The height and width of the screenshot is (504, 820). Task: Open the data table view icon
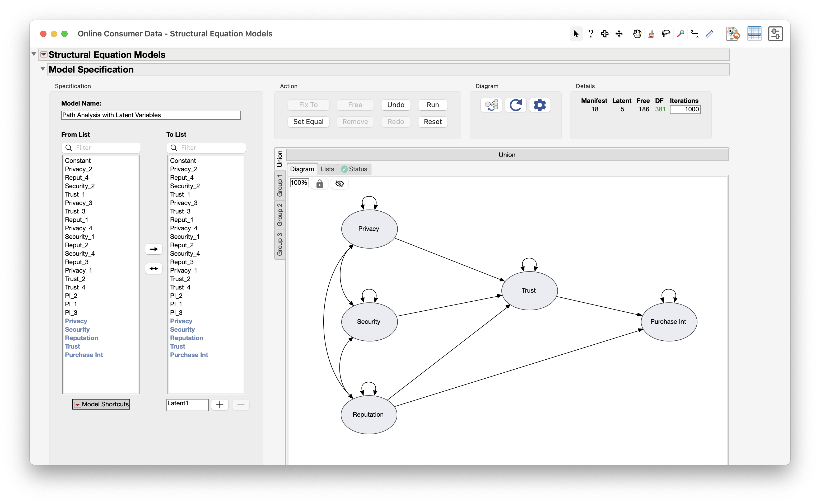click(754, 34)
